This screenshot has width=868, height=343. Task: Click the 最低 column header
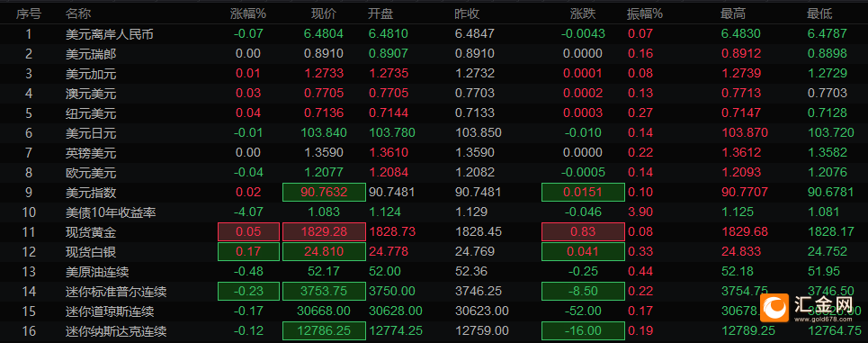coord(819,14)
